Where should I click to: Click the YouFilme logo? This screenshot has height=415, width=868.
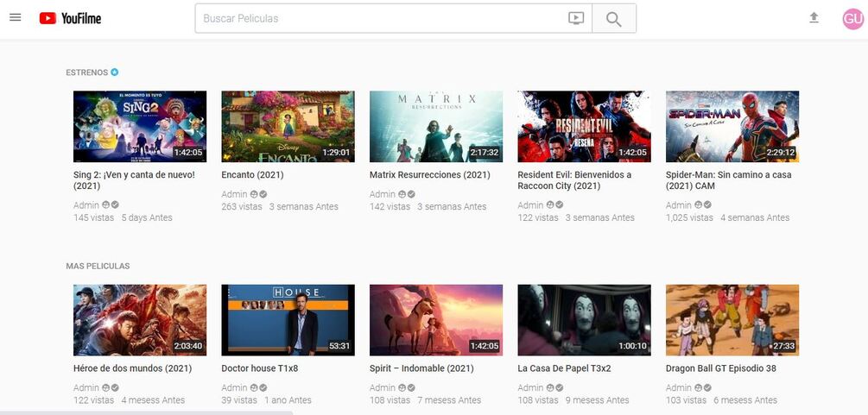coord(70,18)
